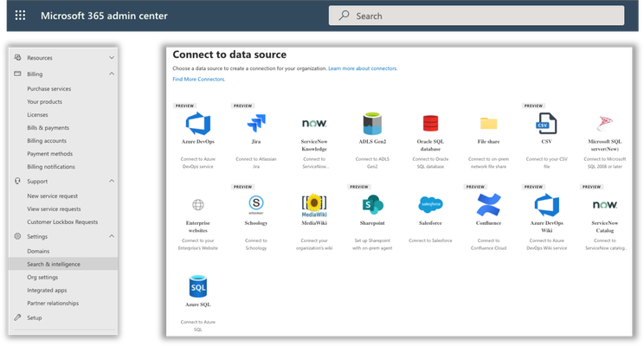Open View service requests
Screen dimensions: 644x346
point(54,209)
